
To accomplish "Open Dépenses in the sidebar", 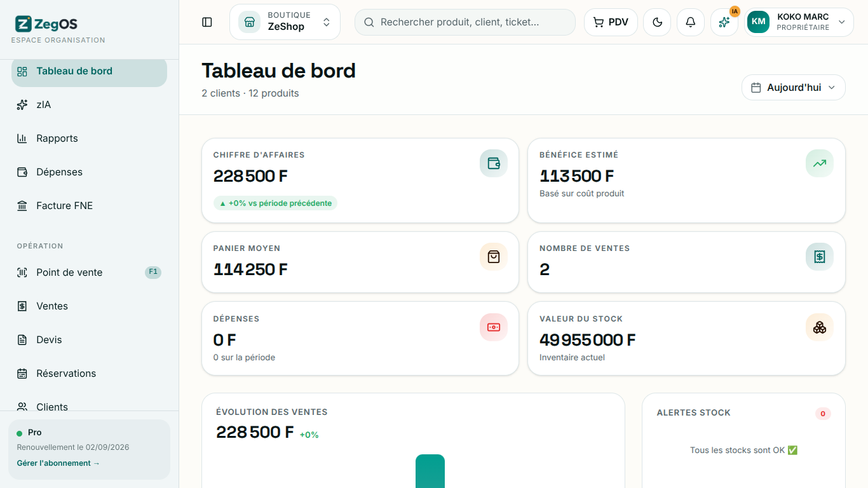I will tap(89, 172).
